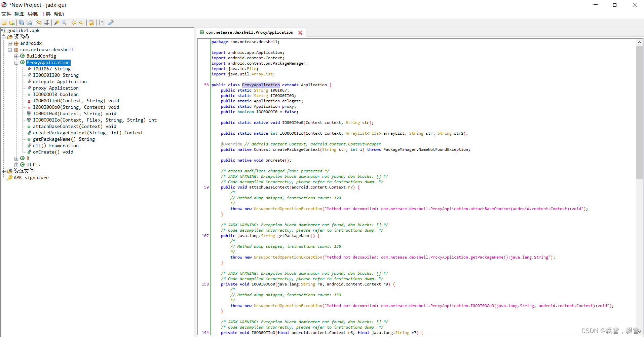Screen dimensions: 644x337
Task: Navigate forward with the right arrow
Action: pos(82,23)
